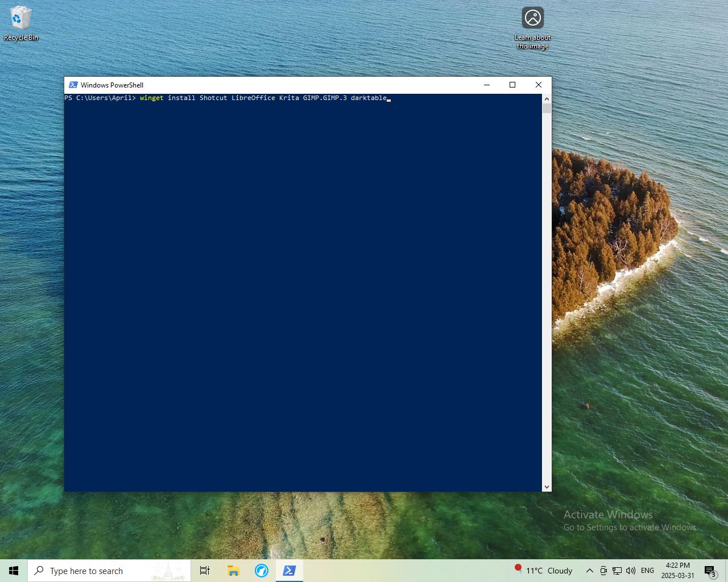Click the PowerShell scrollbar down arrow
The image size is (728, 582).
pos(547,487)
